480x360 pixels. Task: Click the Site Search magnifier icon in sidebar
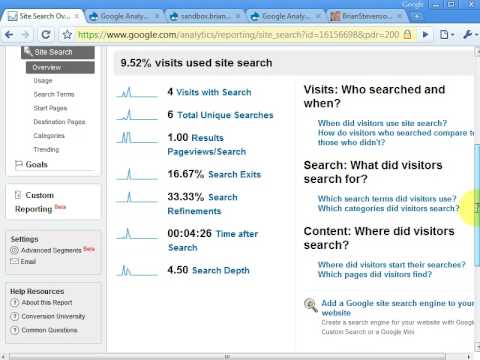pos(27,51)
